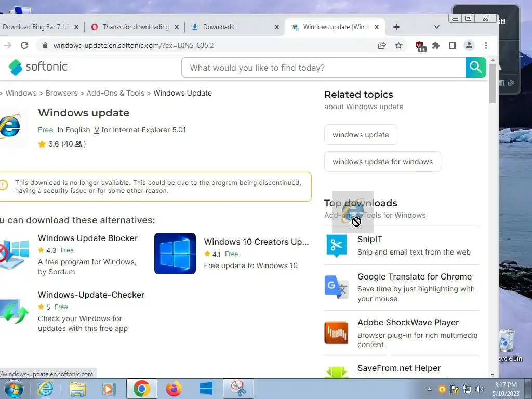This screenshot has height=399, width=532.
Task: Close the Thanks for downloading tab
Action: click(x=177, y=27)
